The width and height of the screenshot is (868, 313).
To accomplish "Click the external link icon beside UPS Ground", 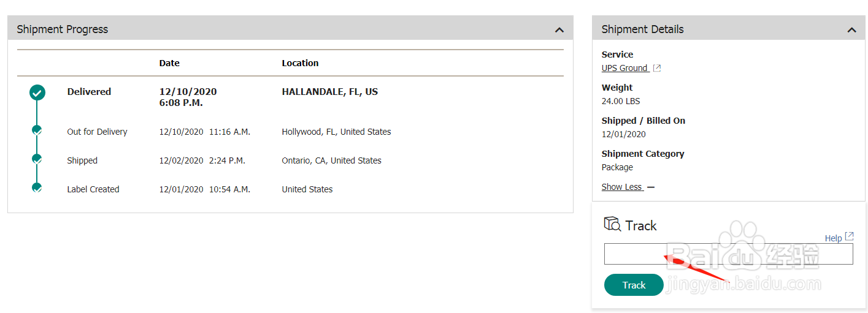I will pyautogui.click(x=657, y=68).
